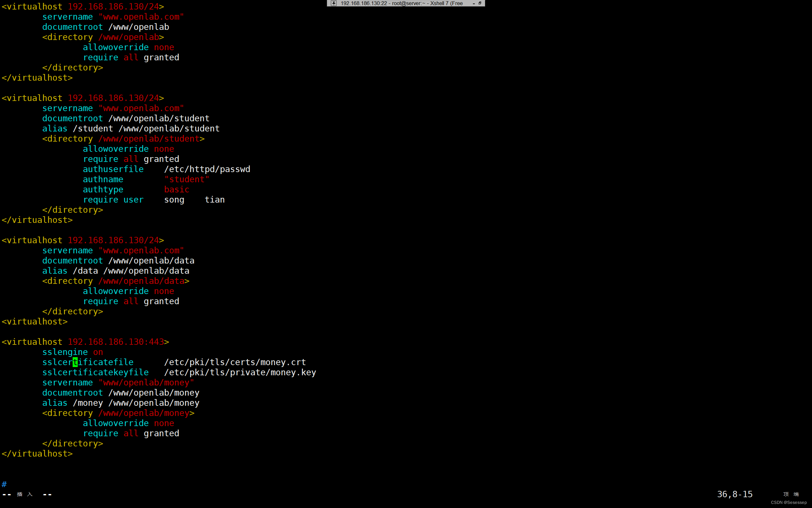Click the '顶端' scroll position indicator
The height and width of the screenshot is (508, 812).
[791, 494]
